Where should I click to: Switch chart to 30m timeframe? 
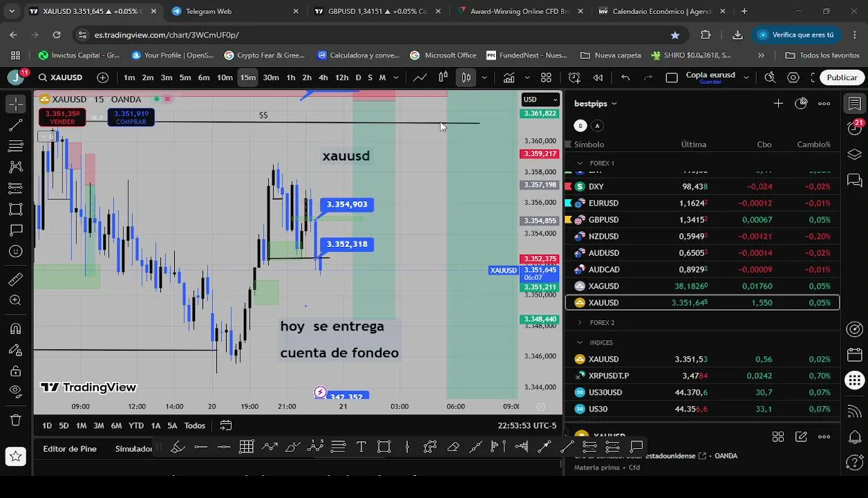pos(271,77)
